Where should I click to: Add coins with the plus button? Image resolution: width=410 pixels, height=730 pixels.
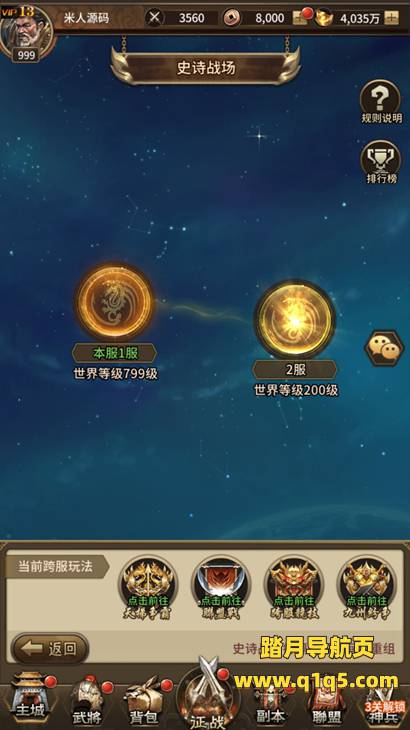pyautogui.click(x=300, y=18)
